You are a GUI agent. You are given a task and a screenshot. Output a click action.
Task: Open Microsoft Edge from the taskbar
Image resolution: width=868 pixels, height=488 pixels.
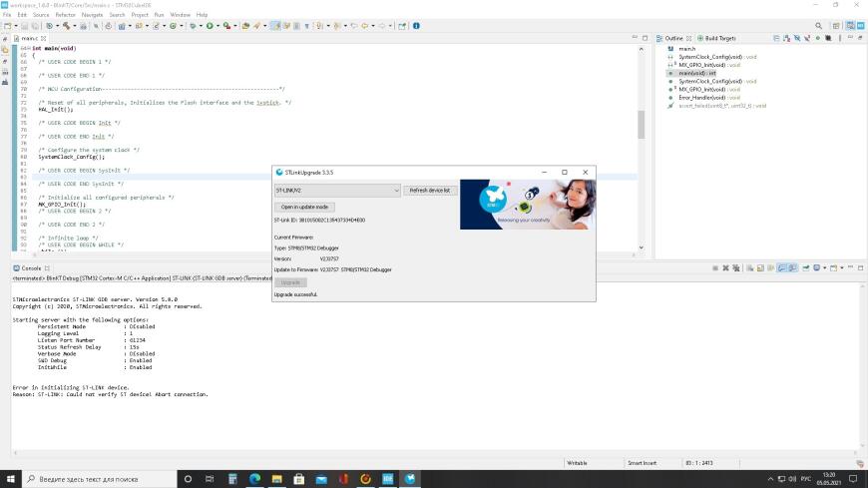[254, 479]
